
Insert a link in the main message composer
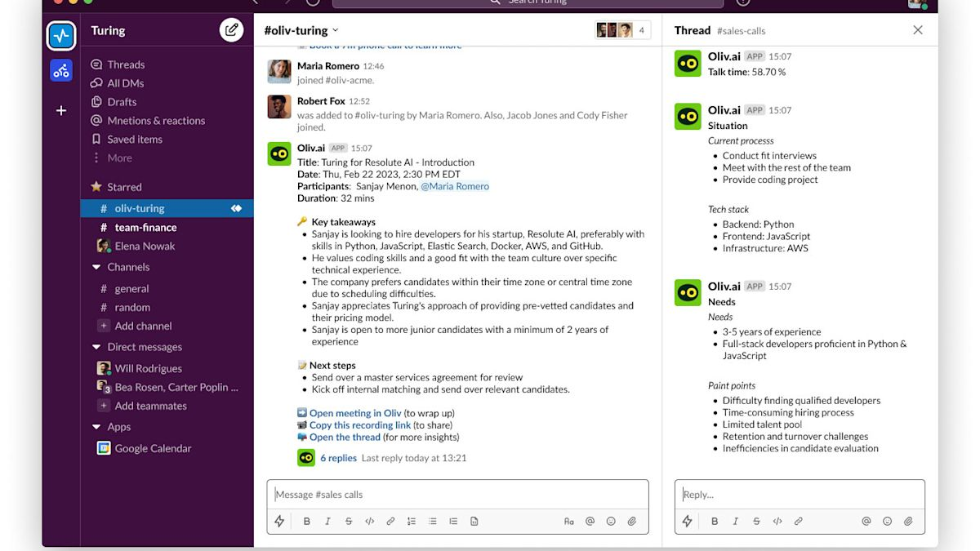pos(390,521)
